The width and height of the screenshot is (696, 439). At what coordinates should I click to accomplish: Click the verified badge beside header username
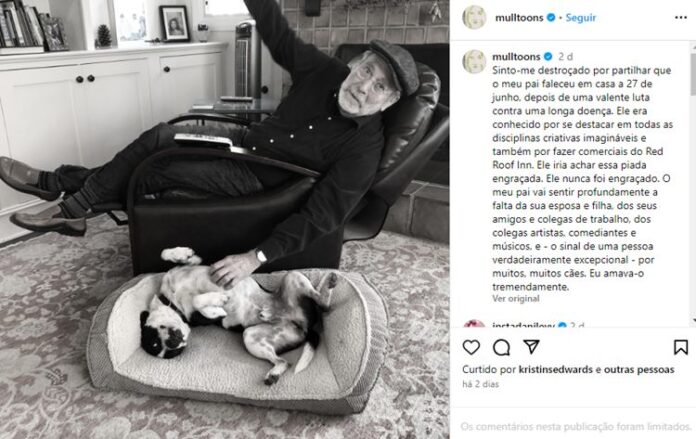(551, 17)
